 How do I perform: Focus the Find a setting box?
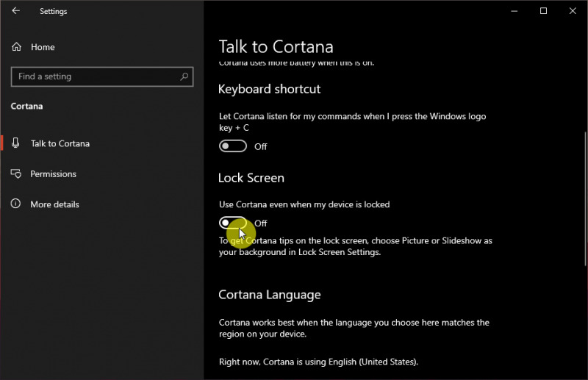[x=102, y=76]
